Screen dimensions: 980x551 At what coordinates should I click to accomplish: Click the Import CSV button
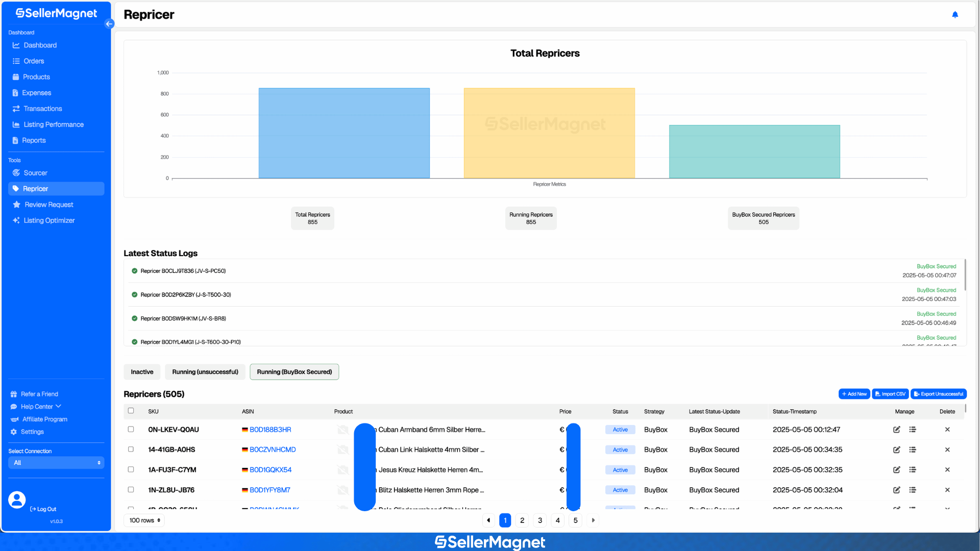[x=890, y=394]
